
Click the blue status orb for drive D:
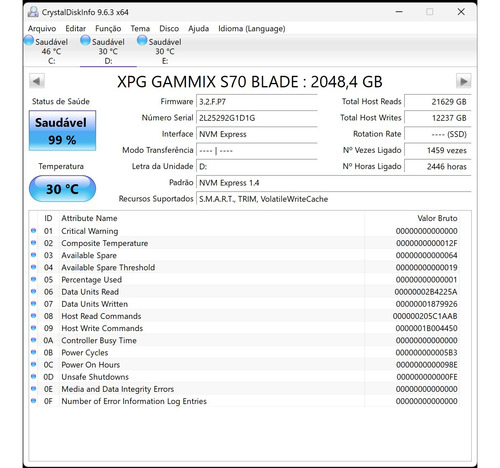(85, 41)
